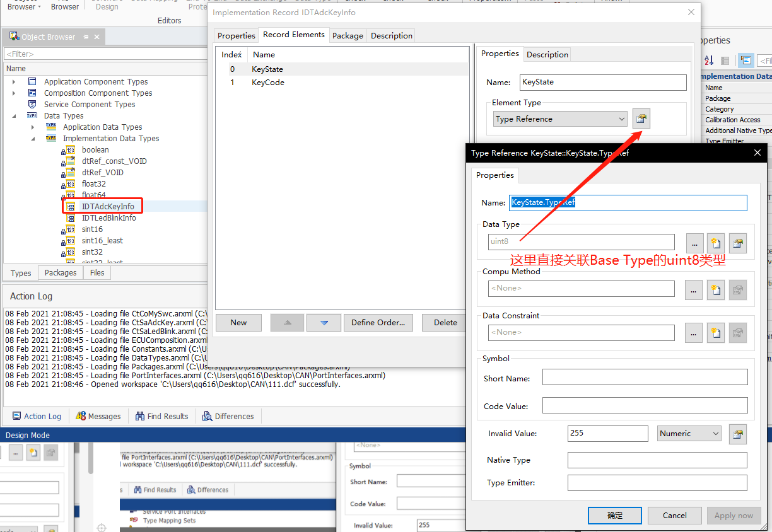
Task: Select IDTLedBlinkInfo record type
Action: click(x=109, y=218)
